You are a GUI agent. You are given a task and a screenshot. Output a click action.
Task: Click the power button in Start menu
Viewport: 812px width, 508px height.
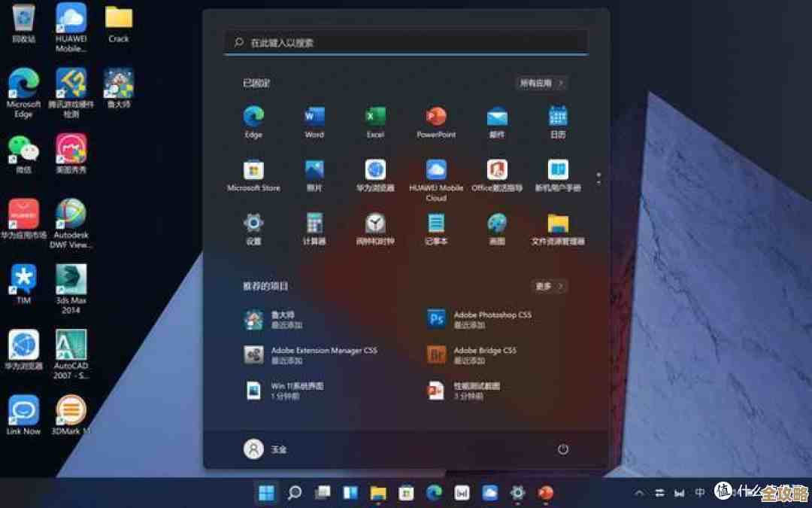pyautogui.click(x=563, y=449)
